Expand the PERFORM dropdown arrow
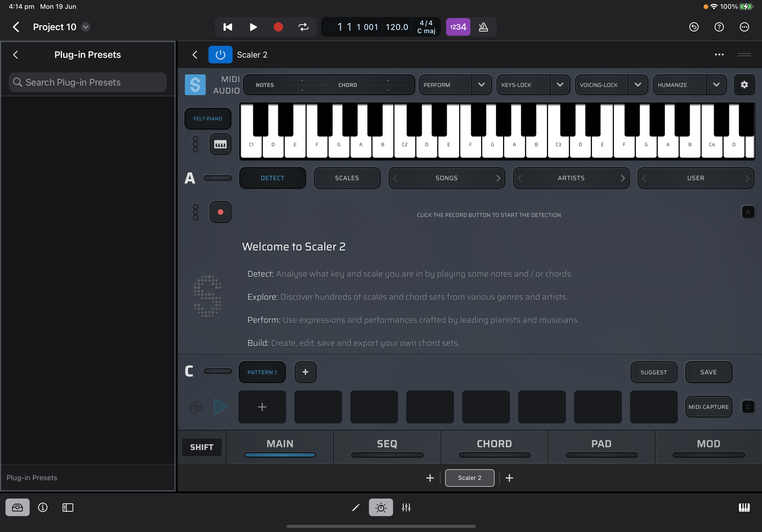 [481, 85]
